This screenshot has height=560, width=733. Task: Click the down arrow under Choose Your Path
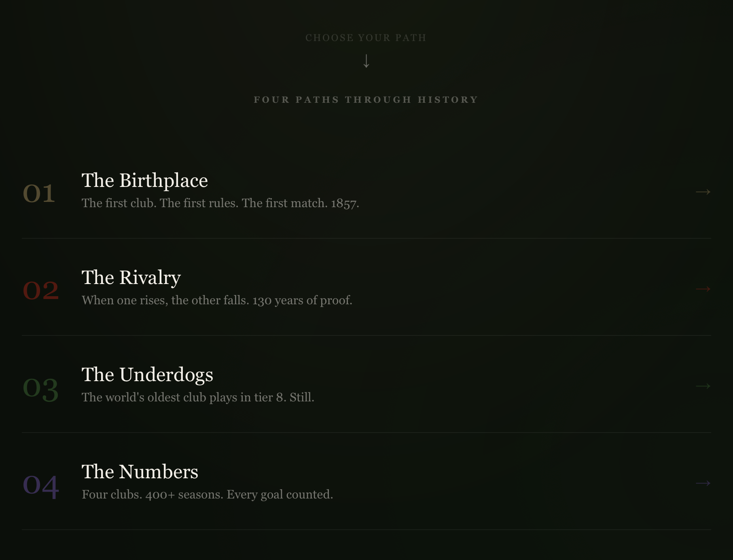click(x=366, y=61)
